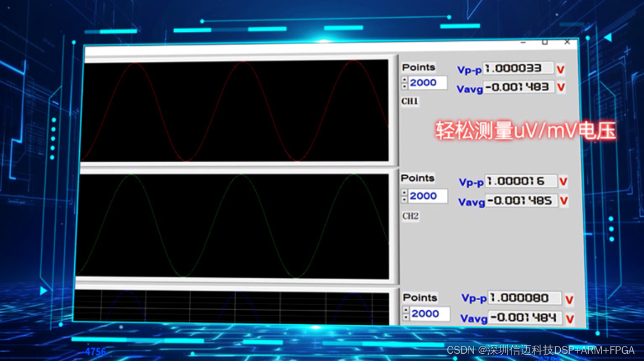Click the Vp-p label in CH1 section
The width and height of the screenshot is (644, 361).
coord(469,70)
